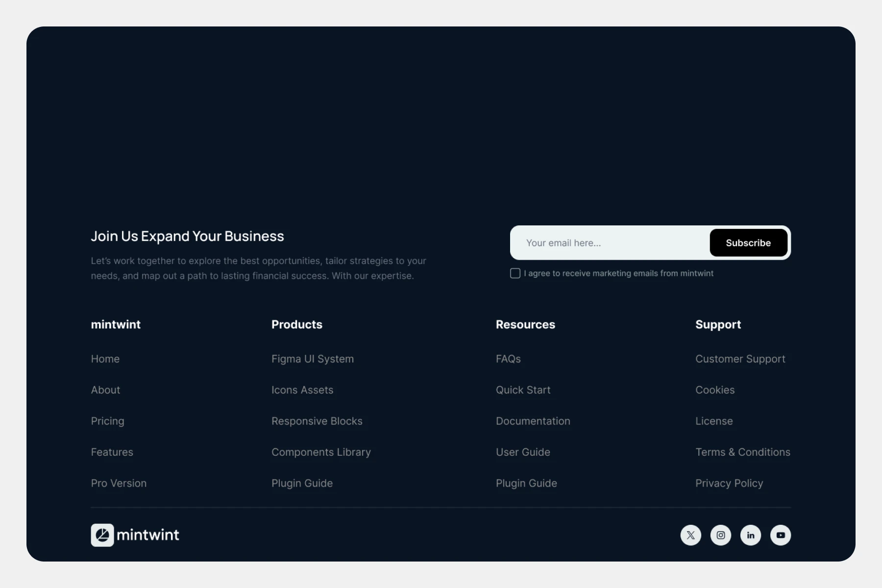This screenshot has height=588, width=882.
Task: Open the X (Twitter) social icon
Action: tap(690, 535)
